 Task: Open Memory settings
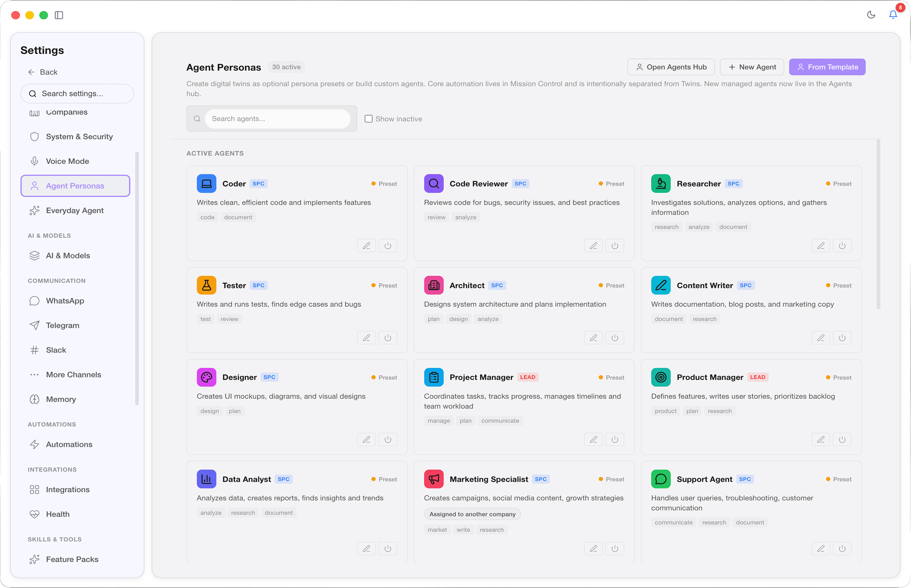click(x=75, y=400)
